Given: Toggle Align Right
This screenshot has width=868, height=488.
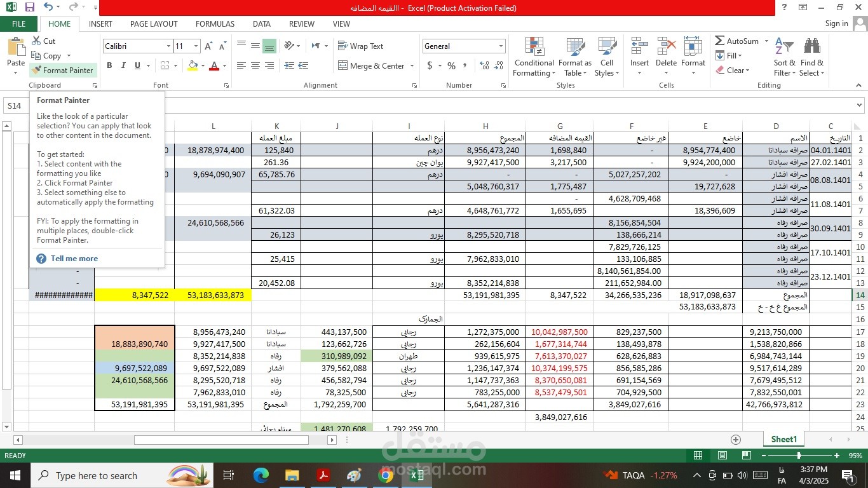Looking at the screenshot, I should (x=269, y=65).
